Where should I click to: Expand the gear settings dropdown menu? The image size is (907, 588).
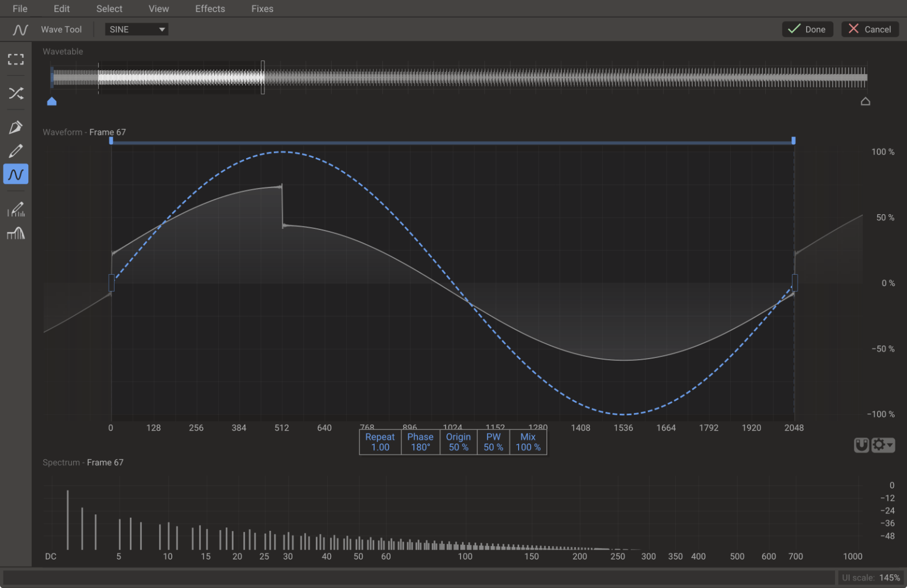pos(883,445)
